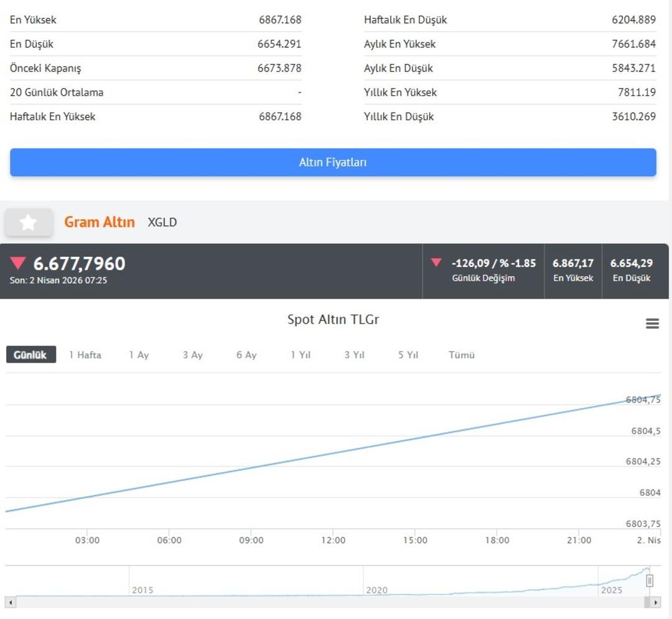Screen dimensions: 672x619
Task: Switch chart to 1 Hafta range
Action: pos(85,355)
